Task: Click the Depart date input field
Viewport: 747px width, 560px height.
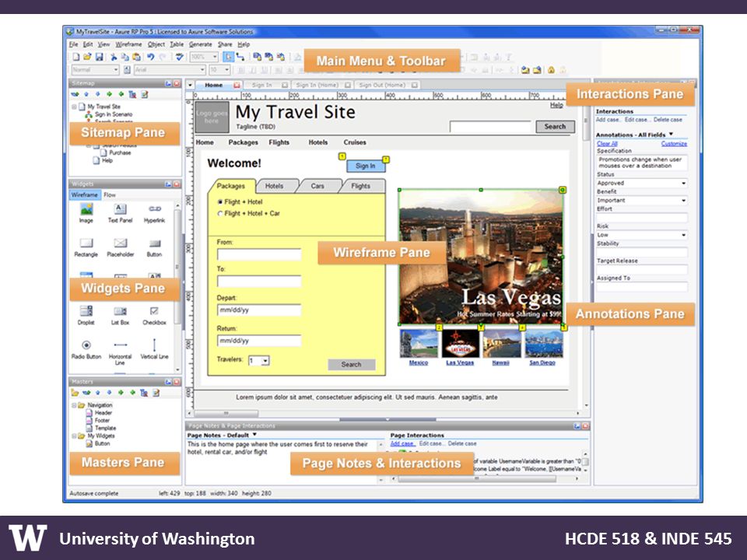Action: (259, 310)
